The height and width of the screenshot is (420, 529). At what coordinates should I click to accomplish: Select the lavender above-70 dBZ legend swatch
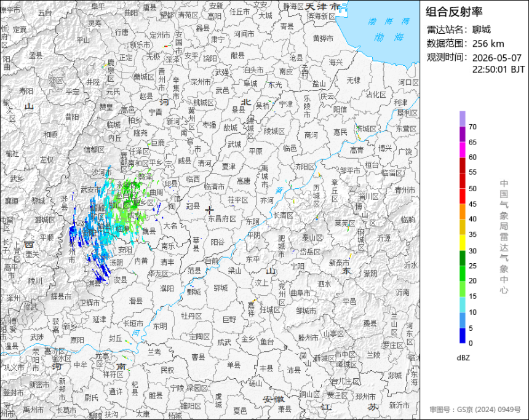[x=462, y=119]
